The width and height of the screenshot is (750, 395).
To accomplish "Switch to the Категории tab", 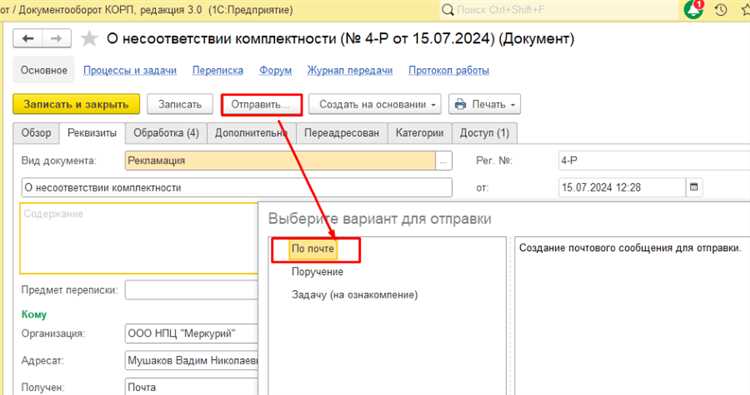I will pyautogui.click(x=419, y=133).
